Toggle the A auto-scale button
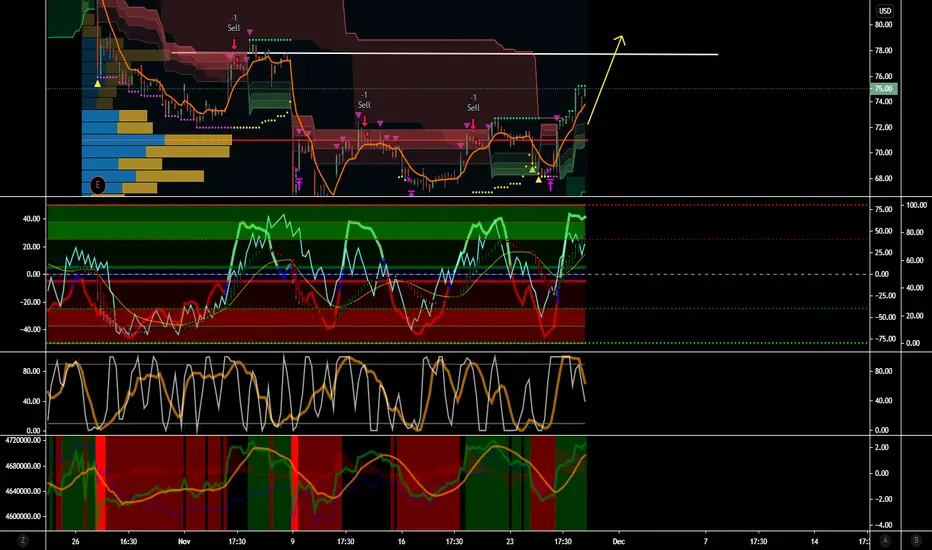Screen dimensions: 932x550 (886, 540)
